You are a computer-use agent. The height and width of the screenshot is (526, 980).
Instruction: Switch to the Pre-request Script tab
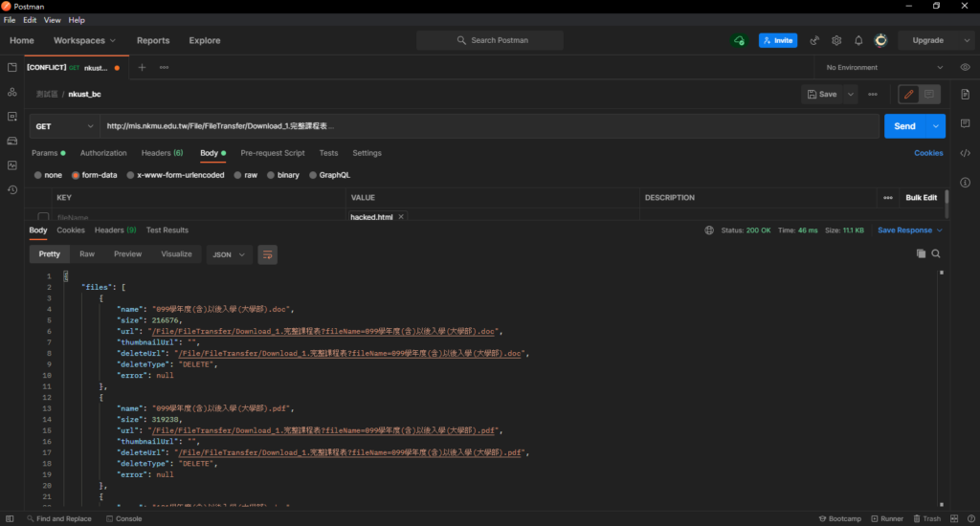(x=273, y=153)
